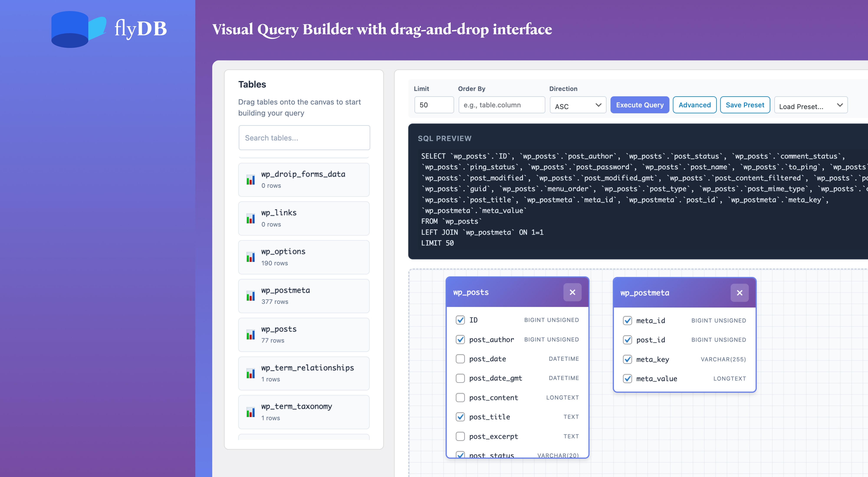Viewport: 868px width, 477px height.
Task: Click the Execute Query button
Action: [639, 105]
